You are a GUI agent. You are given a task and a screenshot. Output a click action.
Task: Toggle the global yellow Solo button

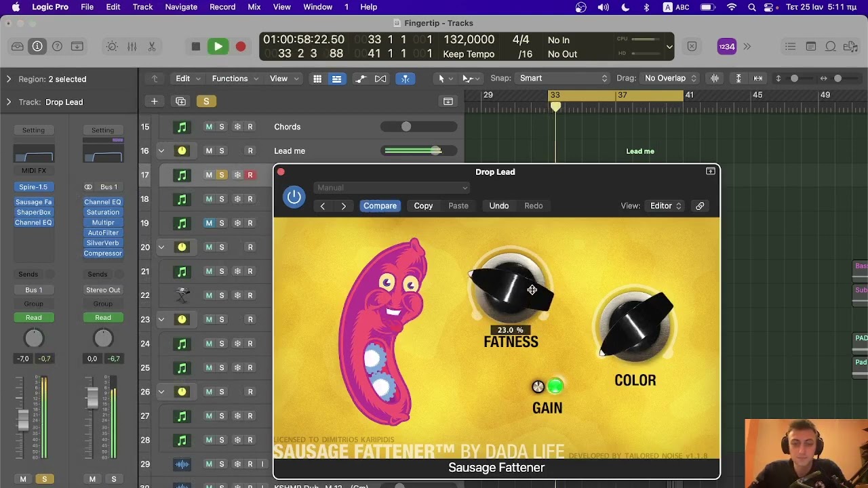point(206,102)
